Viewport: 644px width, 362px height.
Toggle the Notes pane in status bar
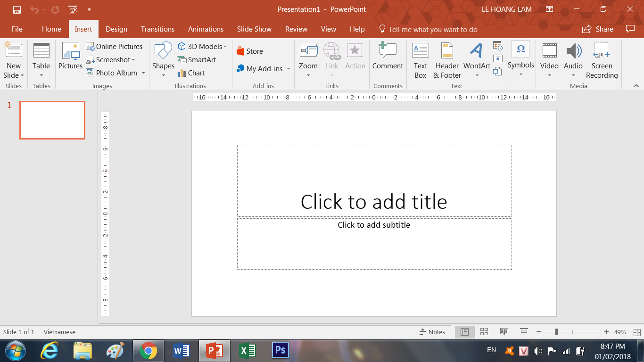[432, 332]
